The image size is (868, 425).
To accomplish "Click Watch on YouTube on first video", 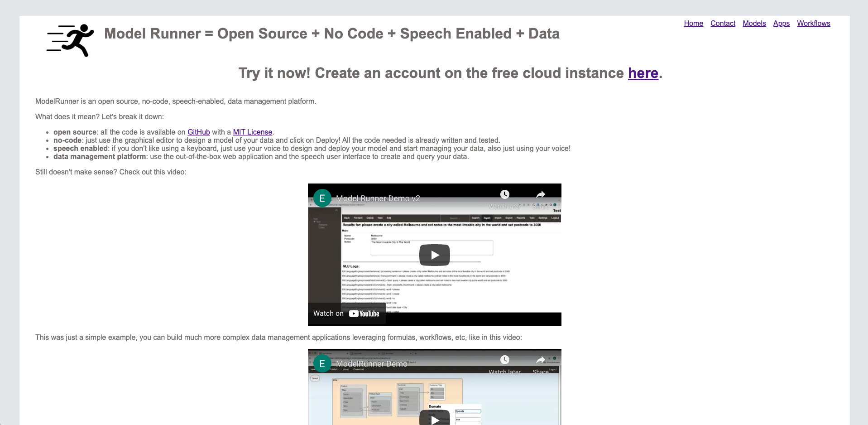I will (x=346, y=314).
